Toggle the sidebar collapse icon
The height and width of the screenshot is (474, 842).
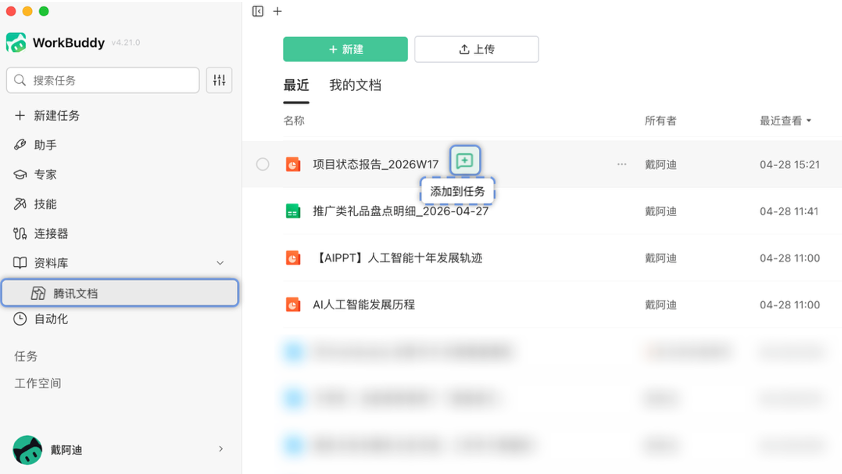click(x=258, y=11)
